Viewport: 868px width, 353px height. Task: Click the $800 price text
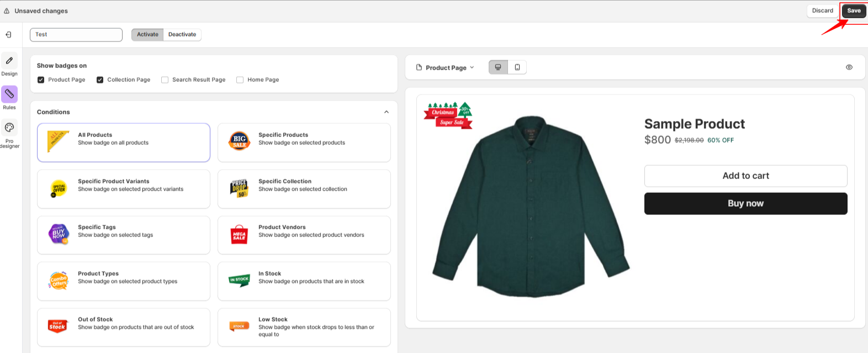(658, 140)
